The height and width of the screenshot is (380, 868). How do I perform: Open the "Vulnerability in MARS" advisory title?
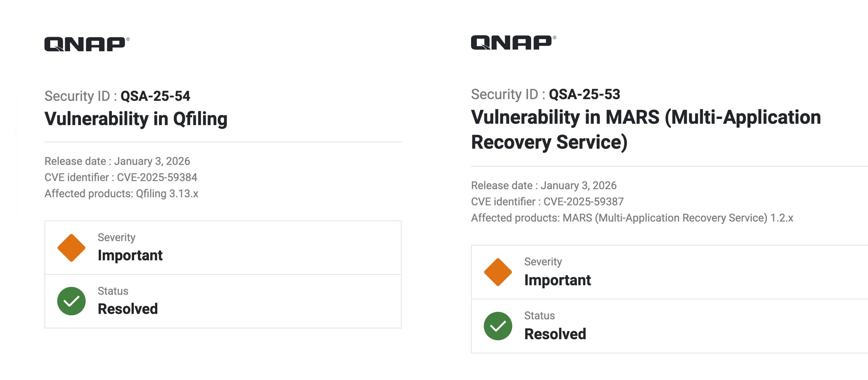coord(646,129)
